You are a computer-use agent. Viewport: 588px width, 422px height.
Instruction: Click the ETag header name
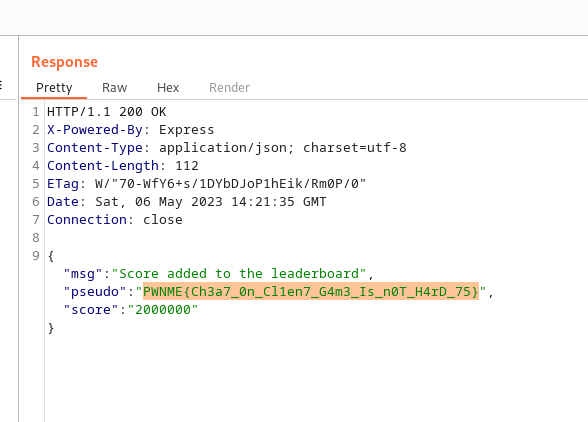(63, 184)
